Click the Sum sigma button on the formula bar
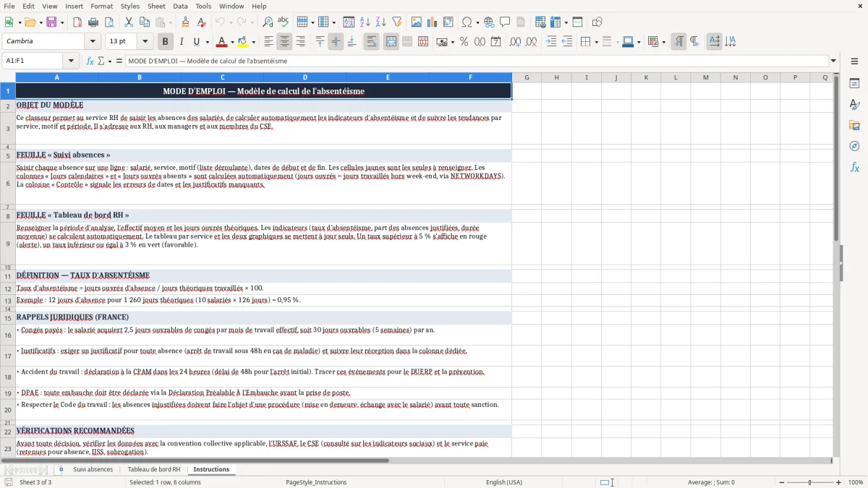This screenshot has height=488, width=868. pos(101,61)
